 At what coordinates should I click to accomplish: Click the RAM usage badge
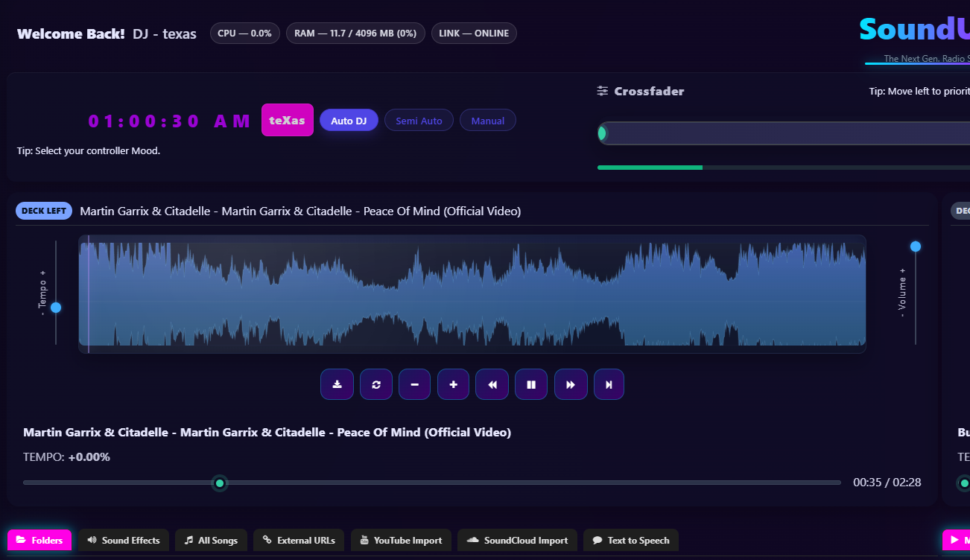pyautogui.click(x=356, y=34)
